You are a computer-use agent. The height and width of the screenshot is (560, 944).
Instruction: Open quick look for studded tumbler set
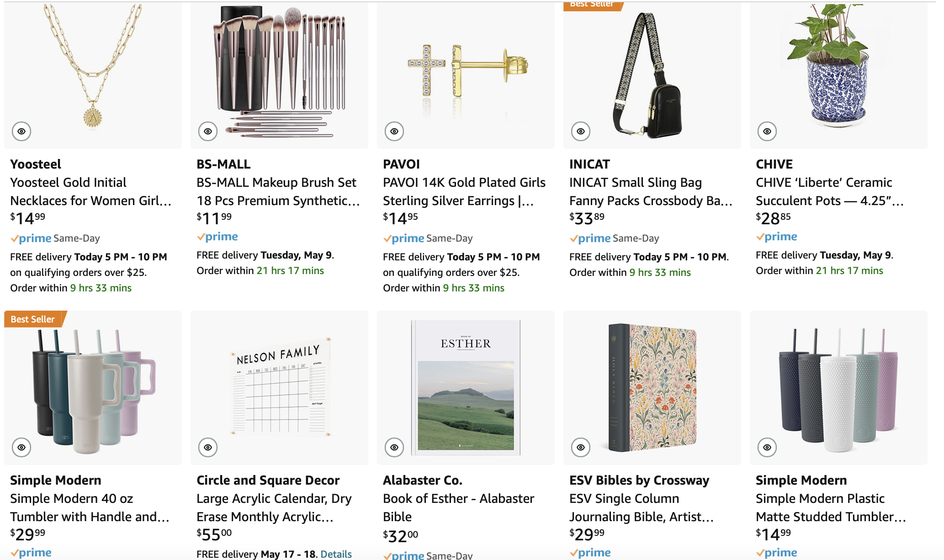coord(767,448)
